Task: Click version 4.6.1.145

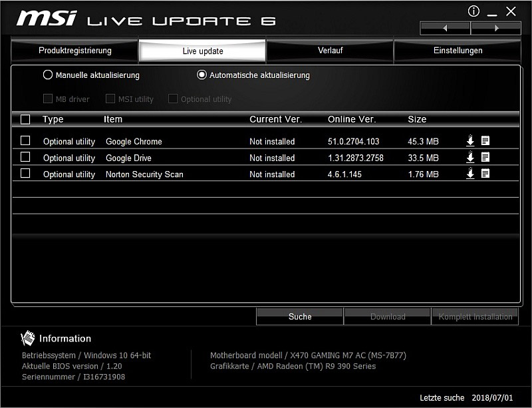Action: coord(344,174)
